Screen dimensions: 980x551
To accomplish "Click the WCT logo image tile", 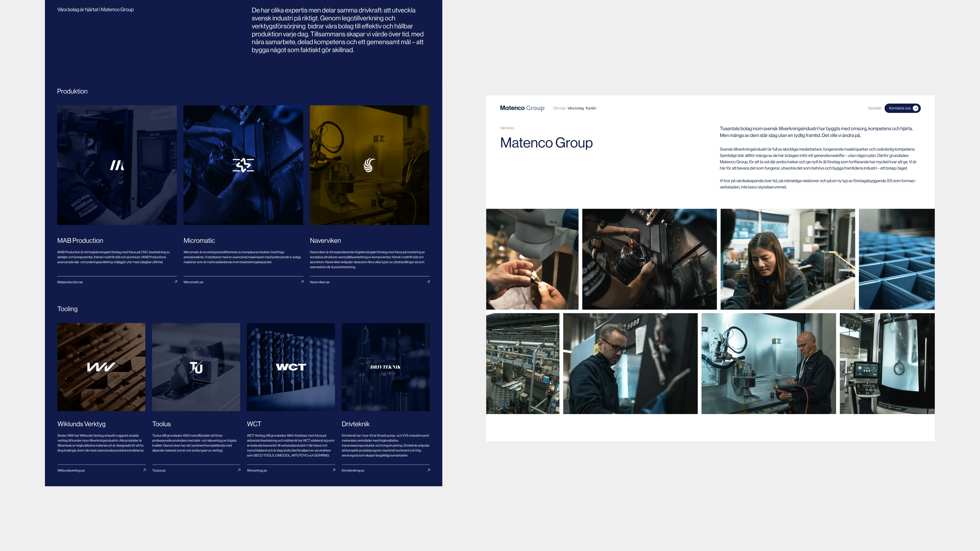I will (291, 367).
